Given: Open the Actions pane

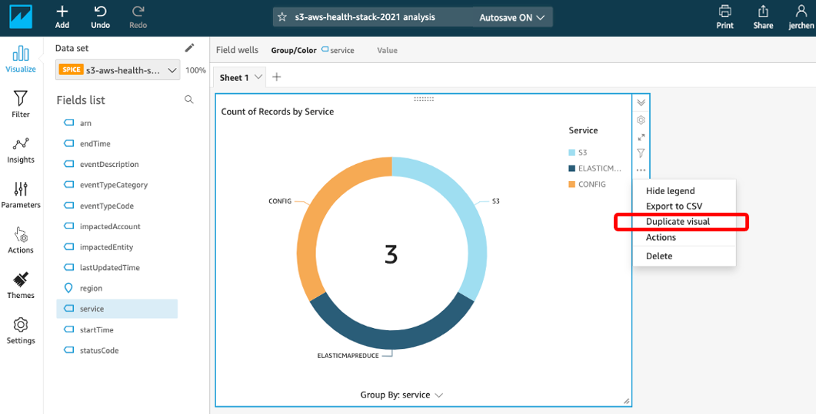Looking at the screenshot, I should (x=21, y=240).
